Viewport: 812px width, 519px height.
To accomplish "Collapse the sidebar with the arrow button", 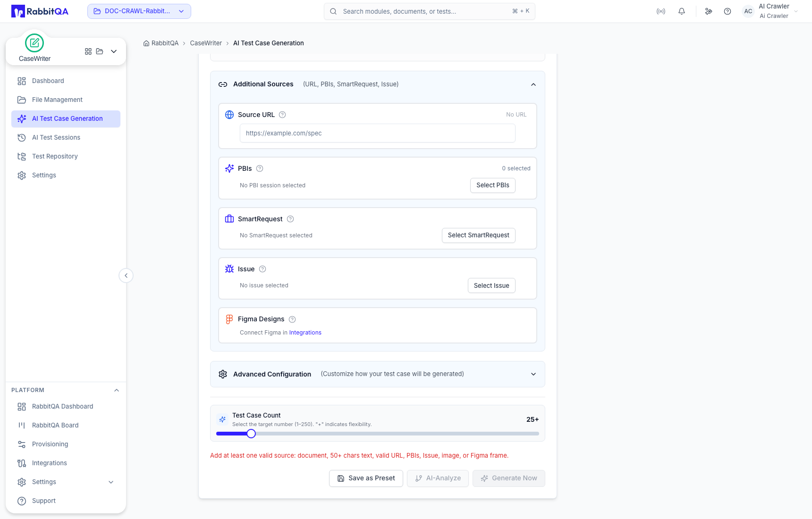I will pyautogui.click(x=126, y=276).
